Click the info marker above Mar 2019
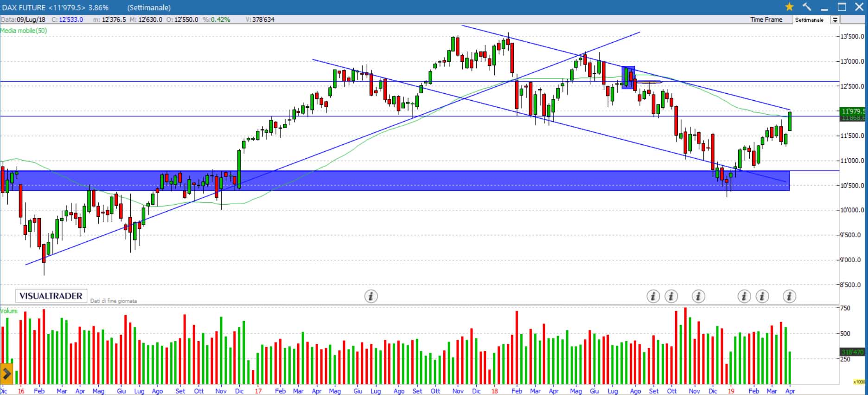The height and width of the screenshot is (395, 868). (x=762, y=296)
